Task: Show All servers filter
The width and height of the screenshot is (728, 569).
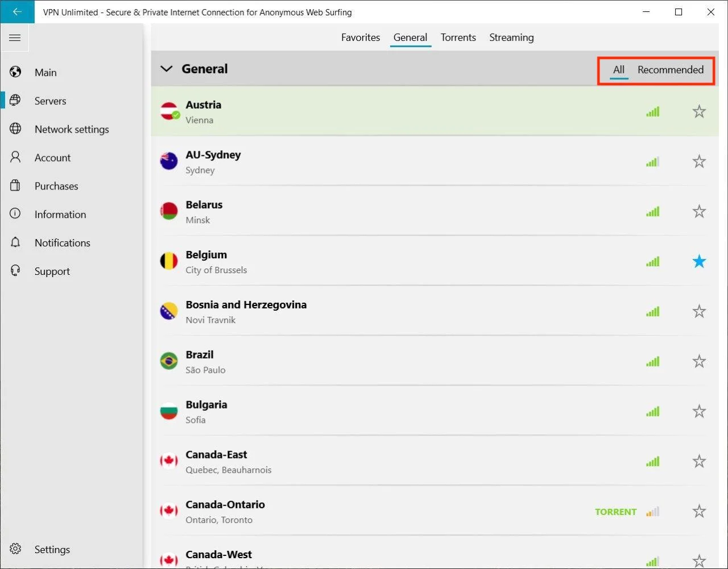Action: pyautogui.click(x=619, y=69)
